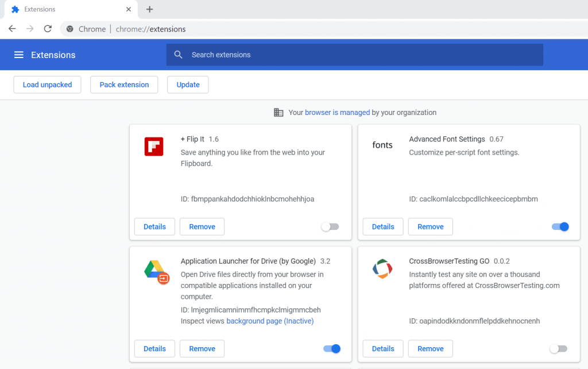Click the puzzle piece icon on Extensions tab

(16, 9)
